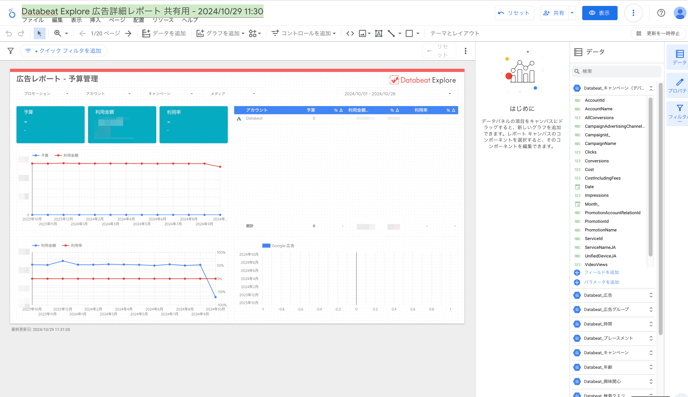This screenshot has height=397, width=688.
Task: Click the data panel field list scrollbar
Action: pyautogui.click(x=650, y=176)
